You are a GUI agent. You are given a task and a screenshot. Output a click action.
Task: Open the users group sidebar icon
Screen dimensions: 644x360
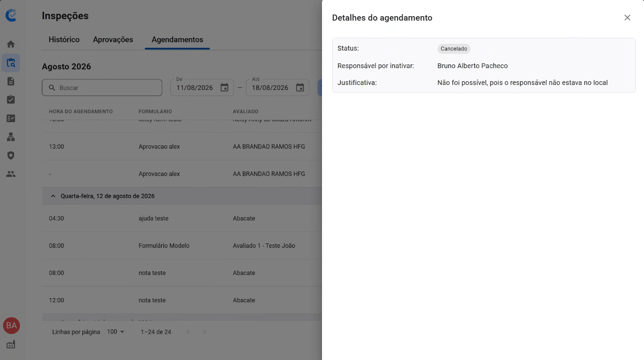[11, 174]
